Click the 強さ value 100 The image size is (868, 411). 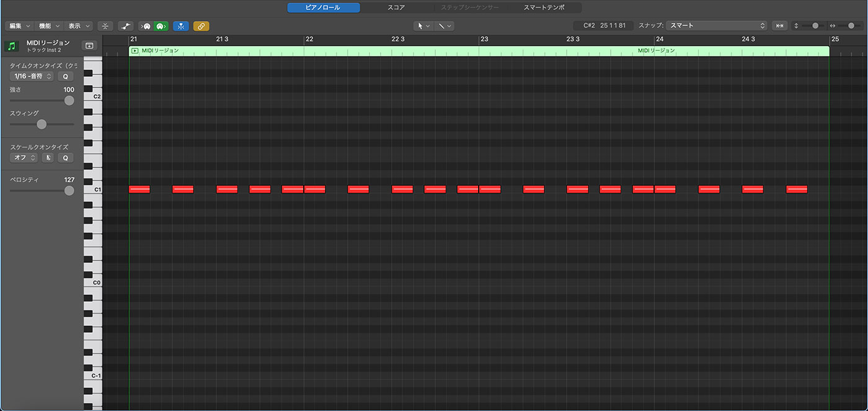[69, 90]
